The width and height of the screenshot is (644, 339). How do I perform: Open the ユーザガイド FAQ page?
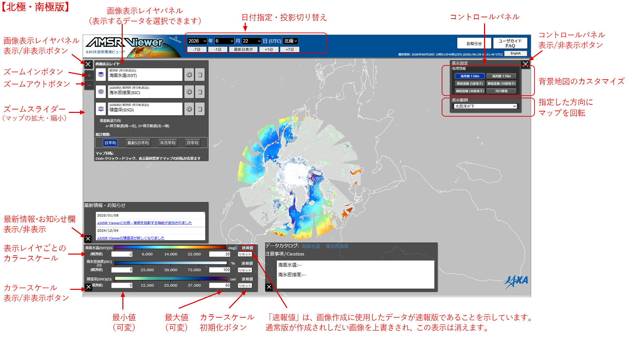click(510, 43)
